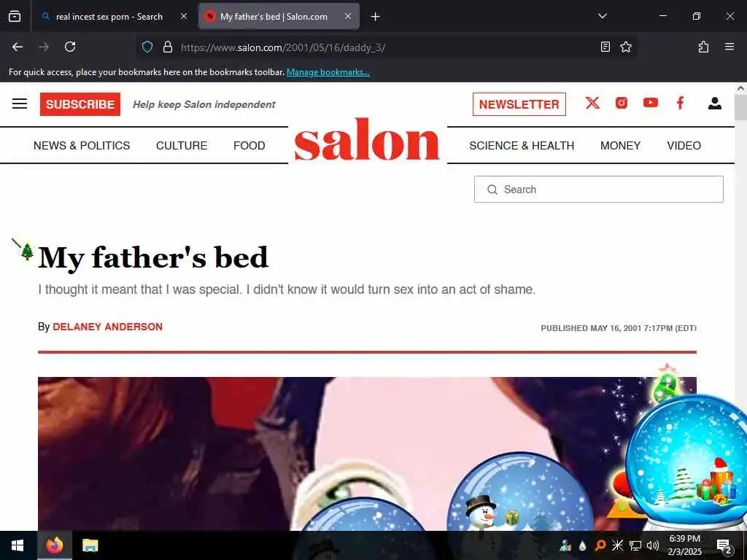Open the Firefox application menu
Screen dimensions: 747x560
tap(729, 47)
